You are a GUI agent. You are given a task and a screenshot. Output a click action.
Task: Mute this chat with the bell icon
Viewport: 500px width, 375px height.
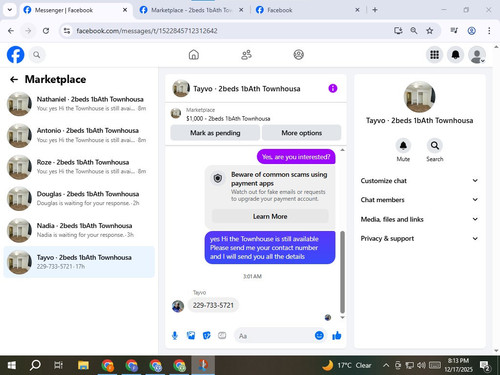(403, 146)
